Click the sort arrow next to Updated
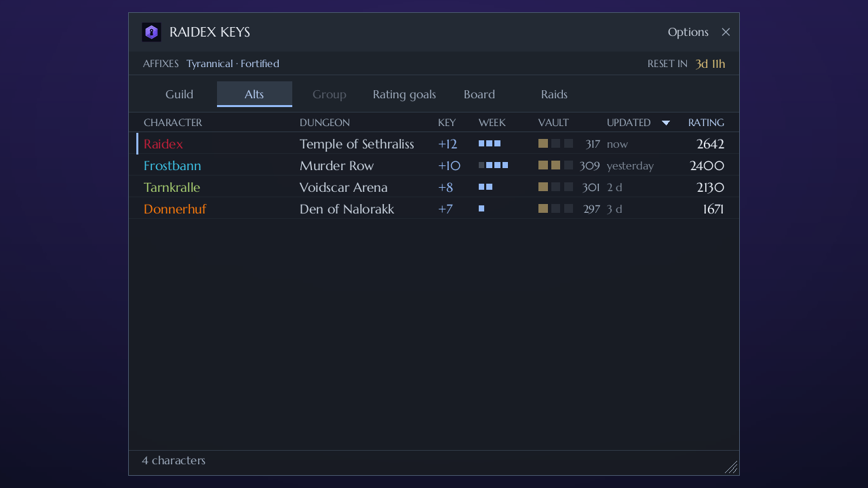The image size is (868, 488). click(x=666, y=123)
